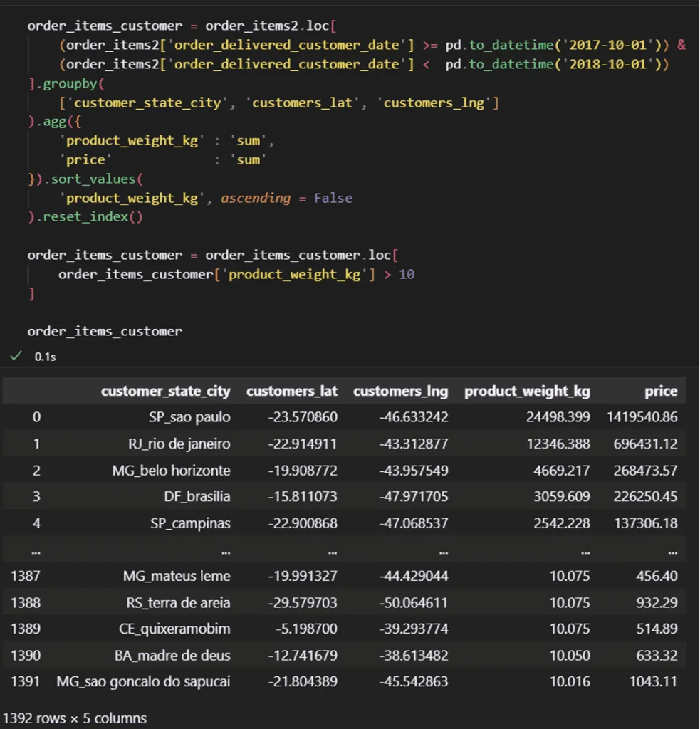This screenshot has width=700, height=729.
Task: Click the latitude value -15.811073
Action: coord(303,496)
